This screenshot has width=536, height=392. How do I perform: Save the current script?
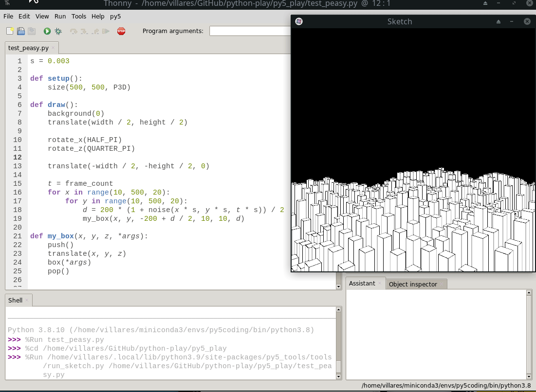31,31
